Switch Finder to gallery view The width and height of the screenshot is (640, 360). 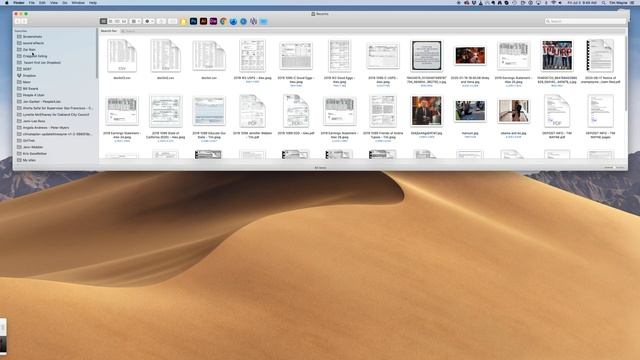(x=124, y=21)
